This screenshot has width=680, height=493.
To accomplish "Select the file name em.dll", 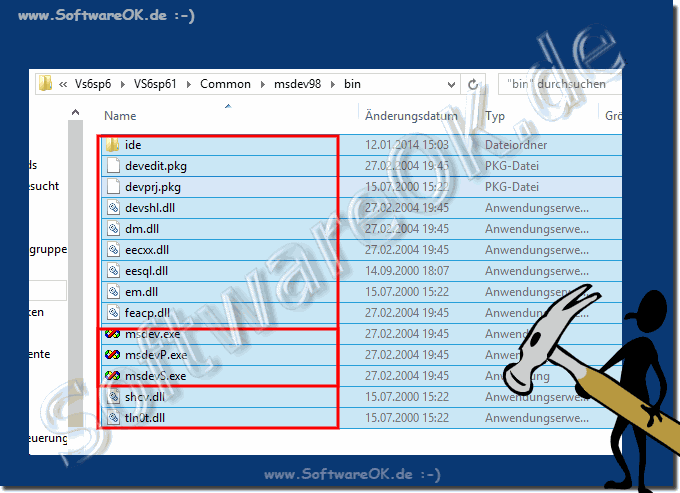I will [141, 292].
